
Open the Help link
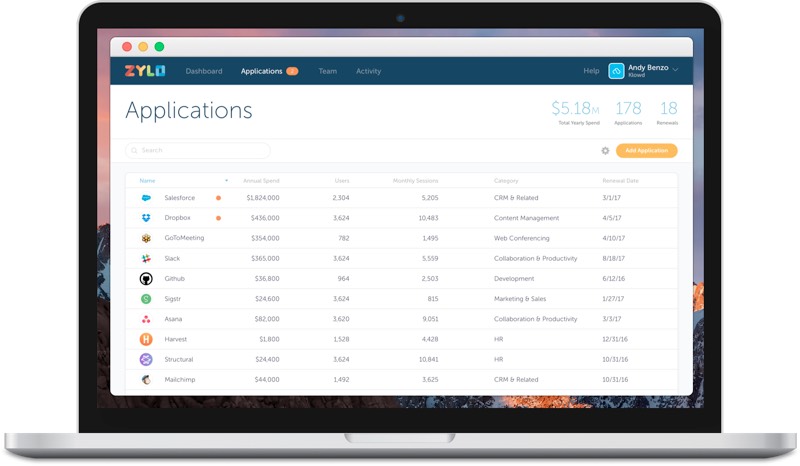point(591,71)
